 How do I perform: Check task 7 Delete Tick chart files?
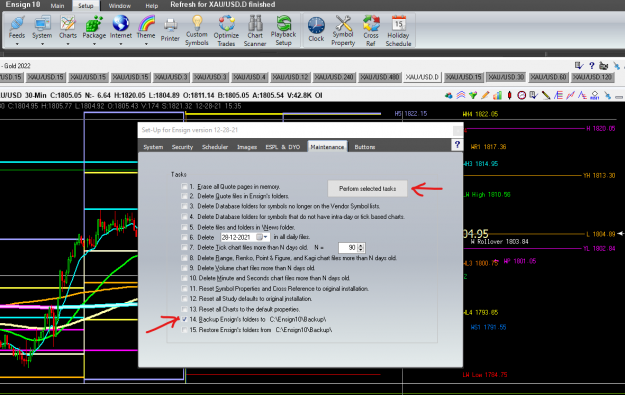[184, 248]
